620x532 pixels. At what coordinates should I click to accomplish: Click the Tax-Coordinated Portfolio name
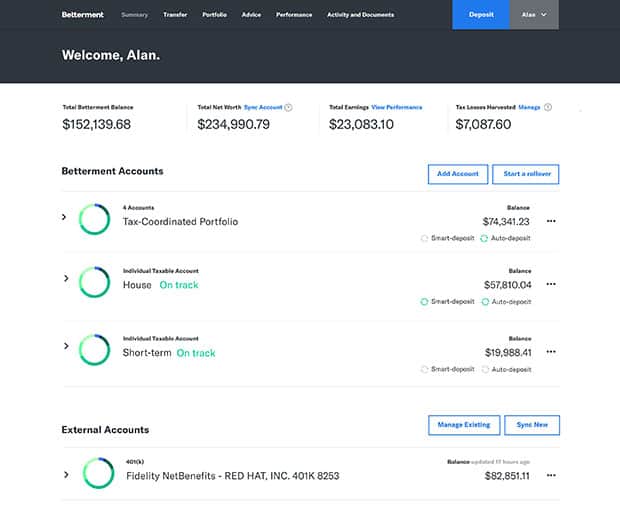click(180, 222)
